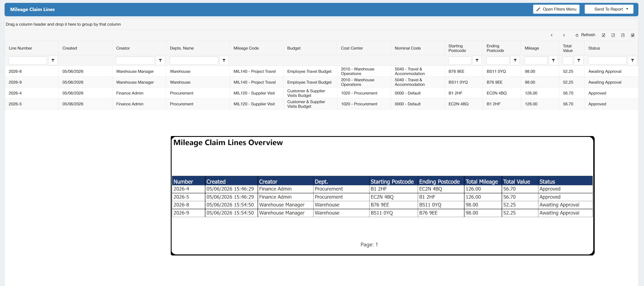644x286 pixels.
Task: Click MIL120 - Supplier Visit in row 2026-5
Action: coord(254,104)
